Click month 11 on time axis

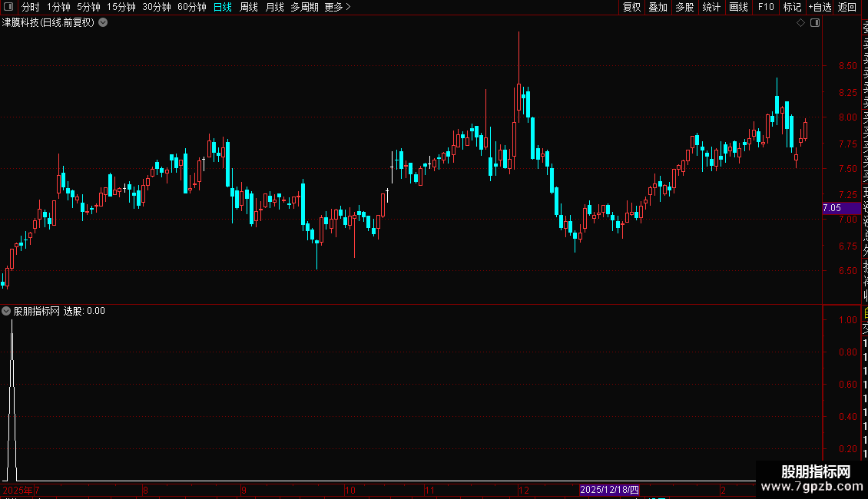point(429,490)
